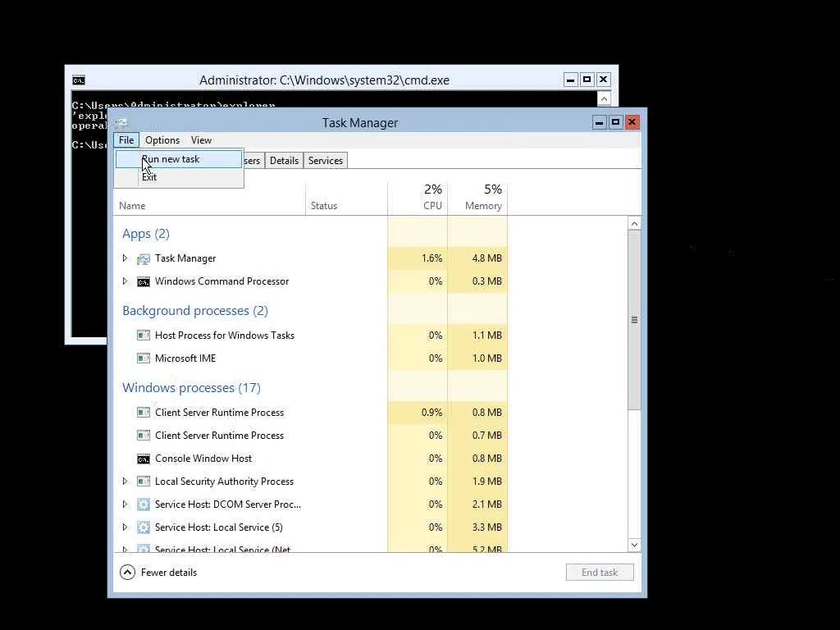This screenshot has height=630, width=840.
Task: Click the Windows Command Processor icon
Action: click(143, 282)
